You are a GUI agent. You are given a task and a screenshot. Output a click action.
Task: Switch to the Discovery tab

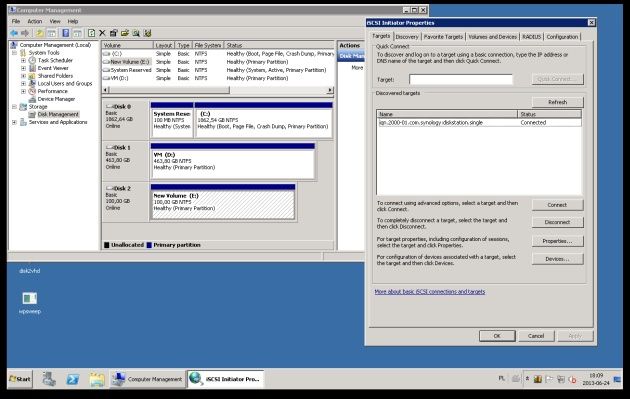[407, 37]
